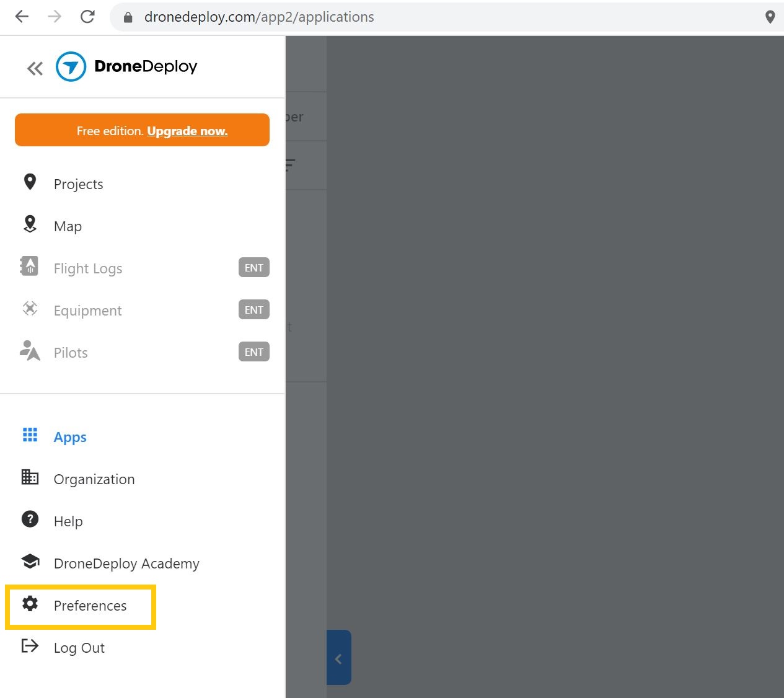The height and width of the screenshot is (698, 784).
Task: Open Preferences from the sidebar
Action: point(81,606)
